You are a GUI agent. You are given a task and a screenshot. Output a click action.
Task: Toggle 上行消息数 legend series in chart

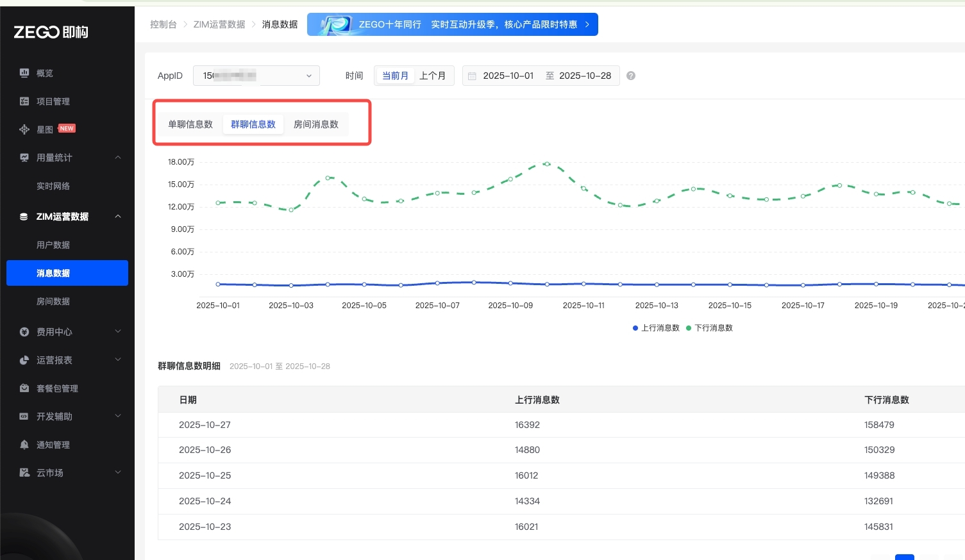point(656,328)
